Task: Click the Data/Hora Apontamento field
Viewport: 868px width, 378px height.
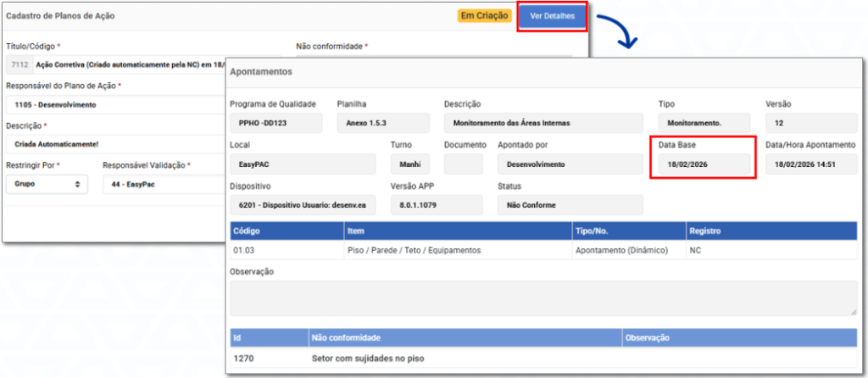Action: [x=810, y=164]
